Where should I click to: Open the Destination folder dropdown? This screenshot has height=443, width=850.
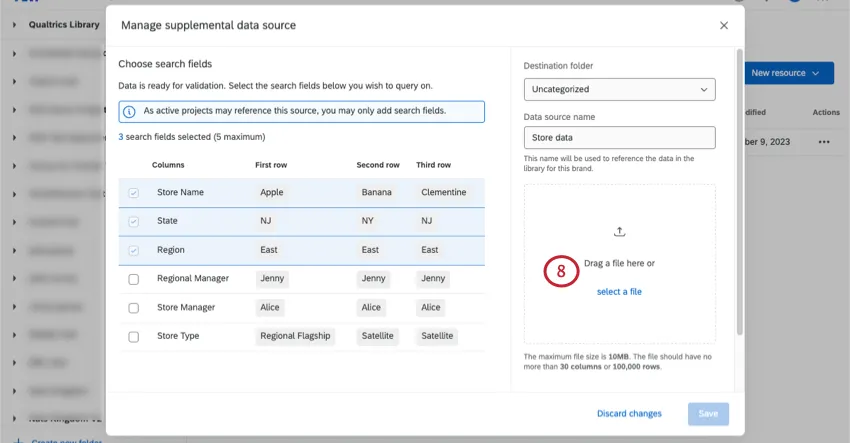(619, 89)
